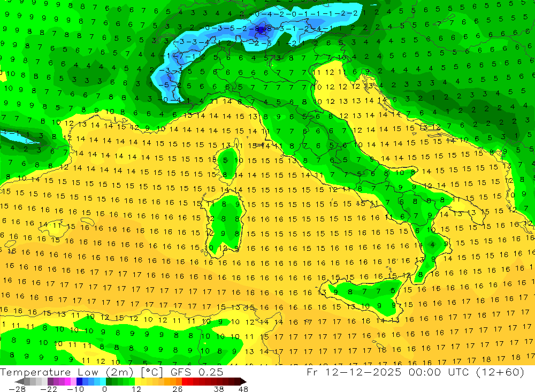Click the gray left arrow of the color scale
The height and width of the screenshot is (392, 535).
[19, 381]
